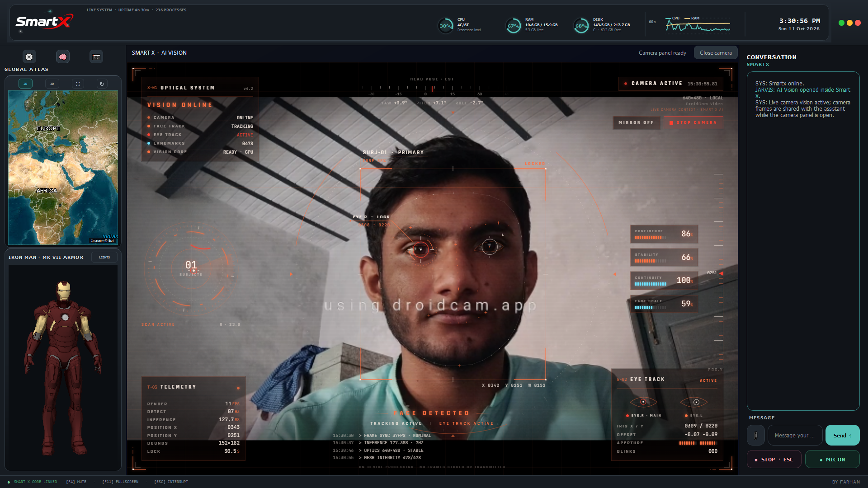
Task: Click the [F4] MUTE status entry
Action: pos(76,482)
